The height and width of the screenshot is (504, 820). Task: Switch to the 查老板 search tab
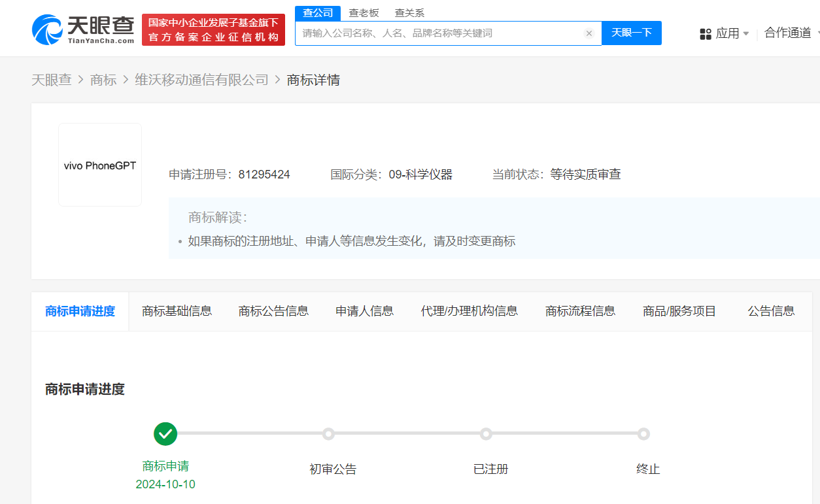click(364, 13)
